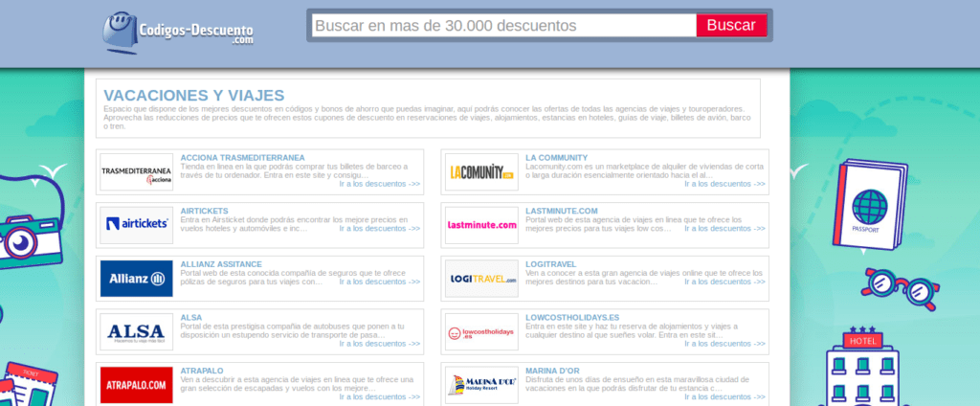Click the VACACIONES Y VIAJES heading

193,95
